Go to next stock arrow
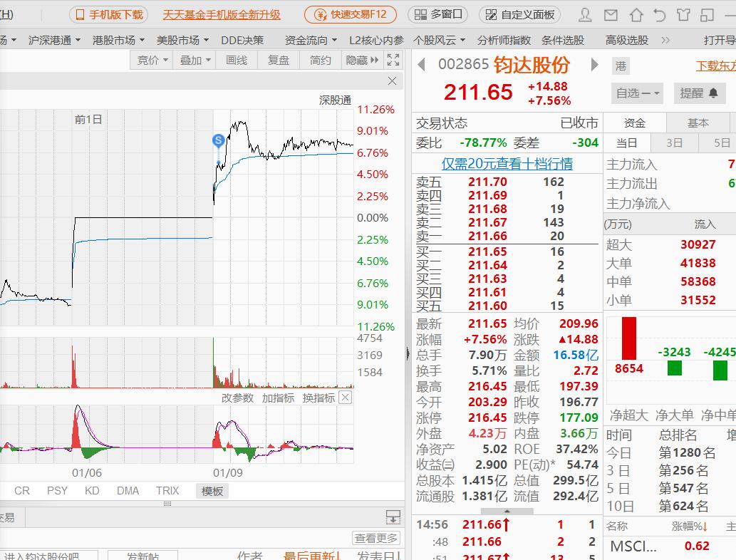 click(x=594, y=64)
